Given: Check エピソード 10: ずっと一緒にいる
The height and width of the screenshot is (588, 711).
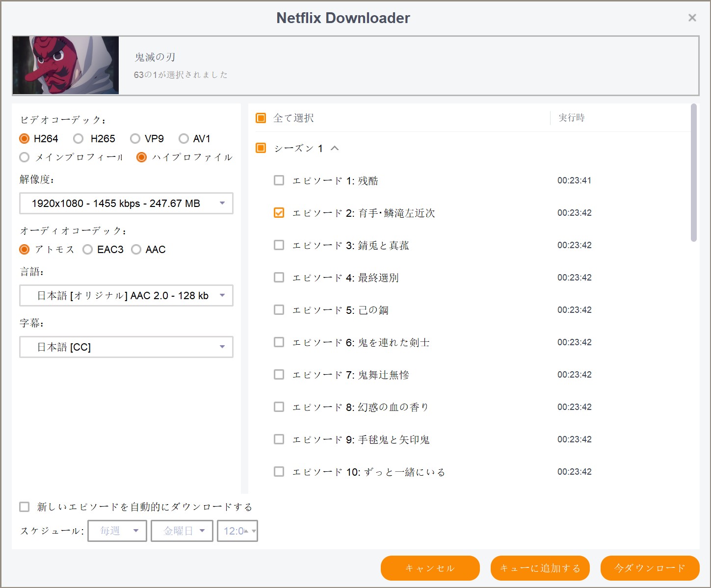Looking at the screenshot, I should tap(279, 472).
